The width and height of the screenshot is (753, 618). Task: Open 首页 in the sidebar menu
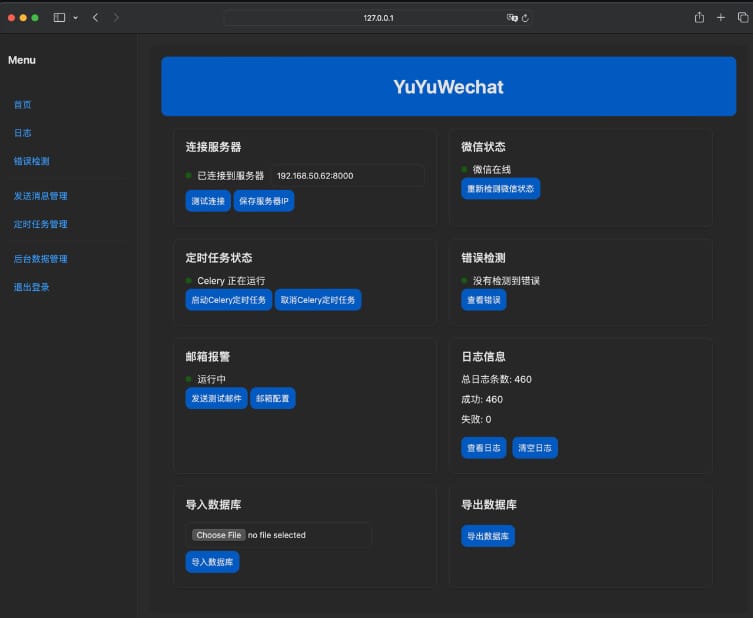coord(23,105)
